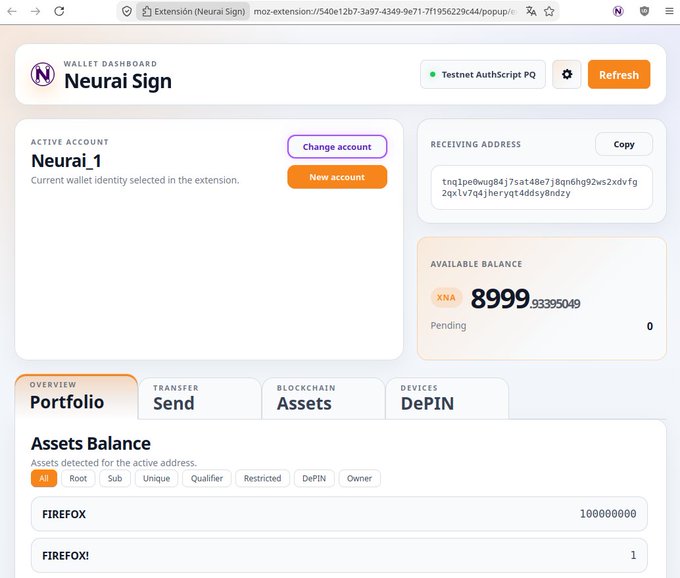
Task: Filter assets by Restricted
Action: (x=262, y=478)
